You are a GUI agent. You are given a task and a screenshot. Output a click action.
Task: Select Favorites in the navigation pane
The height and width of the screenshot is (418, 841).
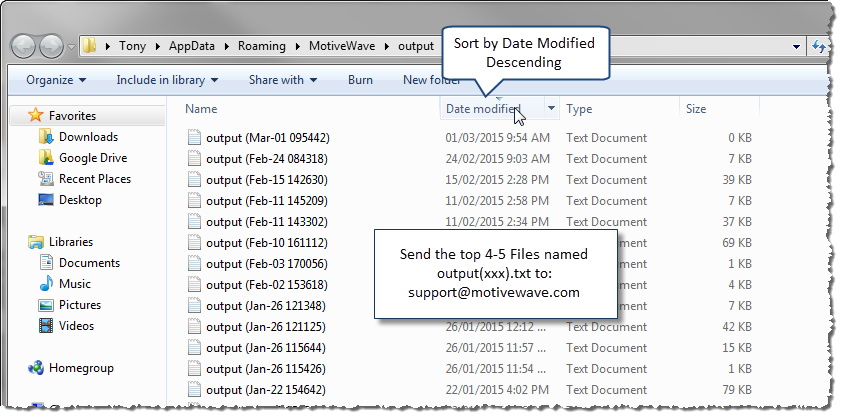(x=72, y=115)
